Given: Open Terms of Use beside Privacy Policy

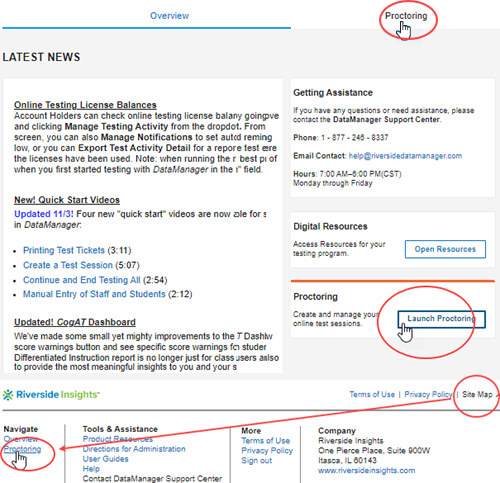Looking at the screenshot, I should [372, 394].
